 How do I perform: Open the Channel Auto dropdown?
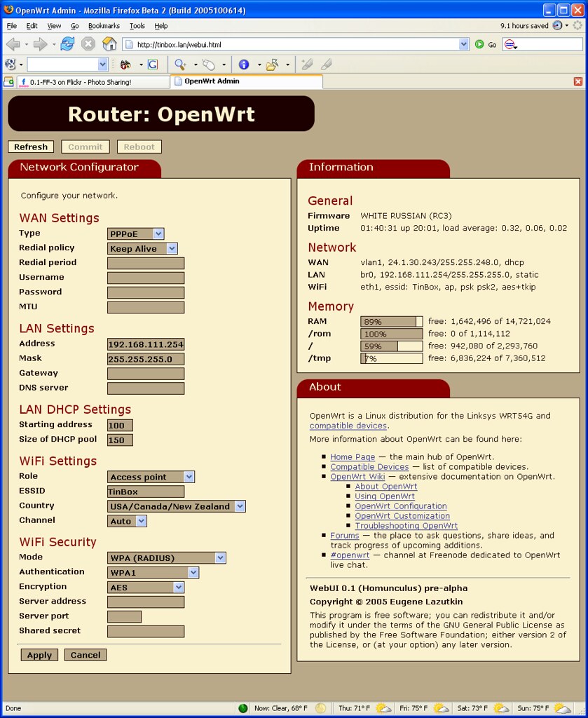coord(128,521)
